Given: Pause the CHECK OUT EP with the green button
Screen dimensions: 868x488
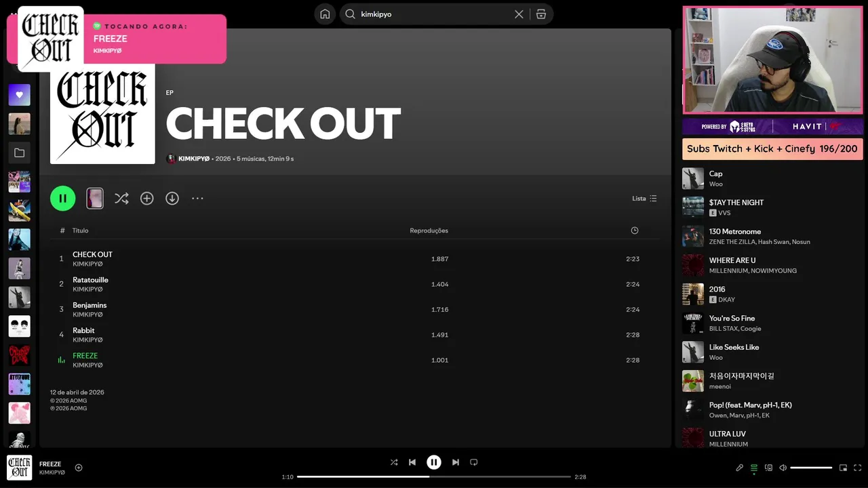Looking at the screenshot, I should click(x=63, y=199).
